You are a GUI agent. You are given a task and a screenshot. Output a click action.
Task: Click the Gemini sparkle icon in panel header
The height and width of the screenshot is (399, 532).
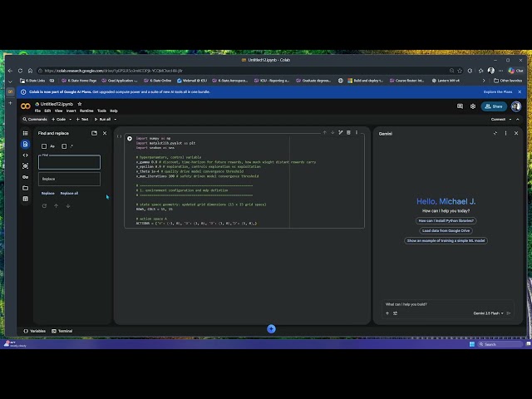495,133
